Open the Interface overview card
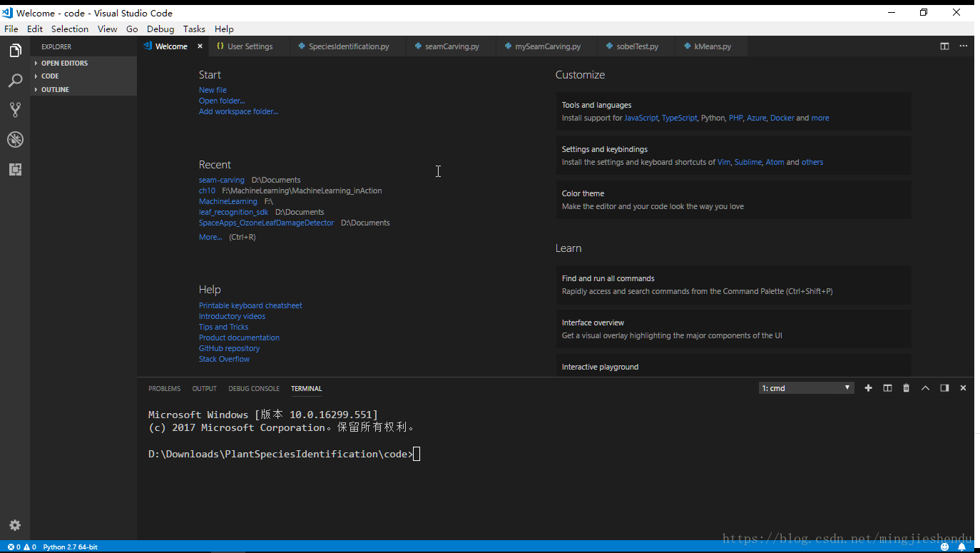 (733, 329)
